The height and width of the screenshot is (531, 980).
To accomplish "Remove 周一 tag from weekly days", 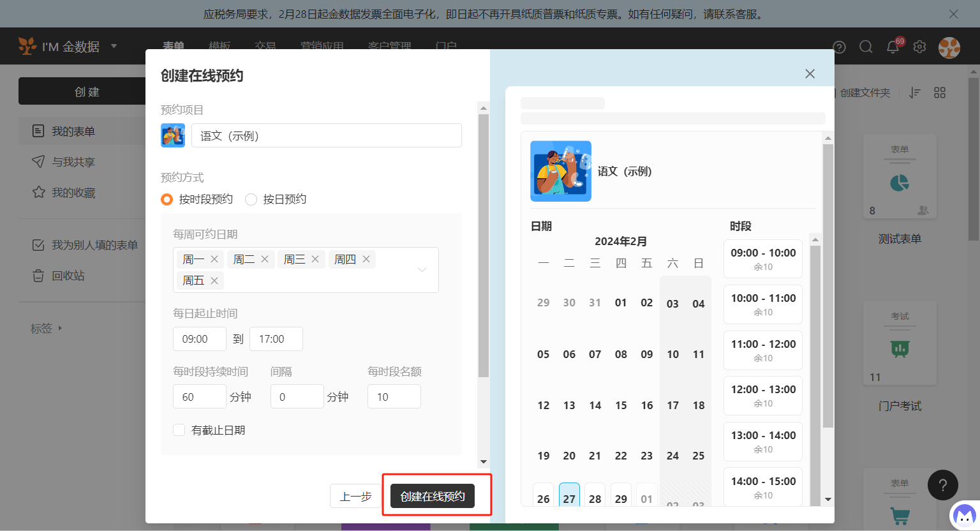I will pyautogui.click(x=214, y=259).
